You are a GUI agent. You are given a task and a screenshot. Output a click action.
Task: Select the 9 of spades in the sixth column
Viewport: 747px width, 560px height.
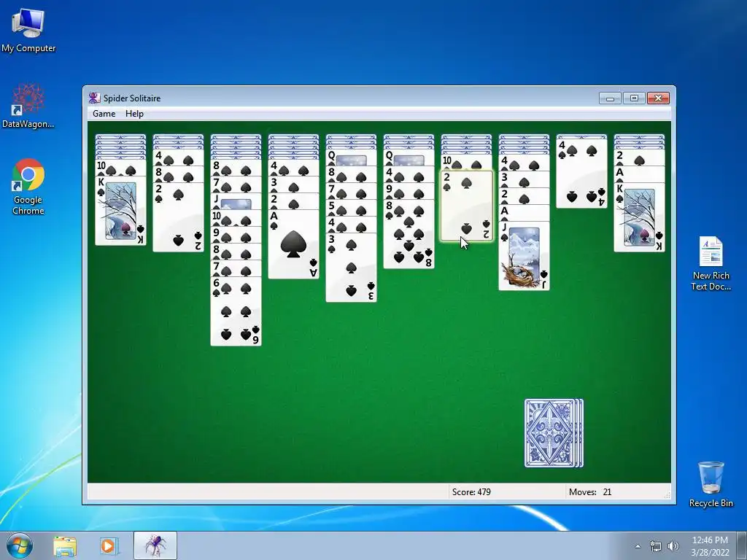(409, 191)
